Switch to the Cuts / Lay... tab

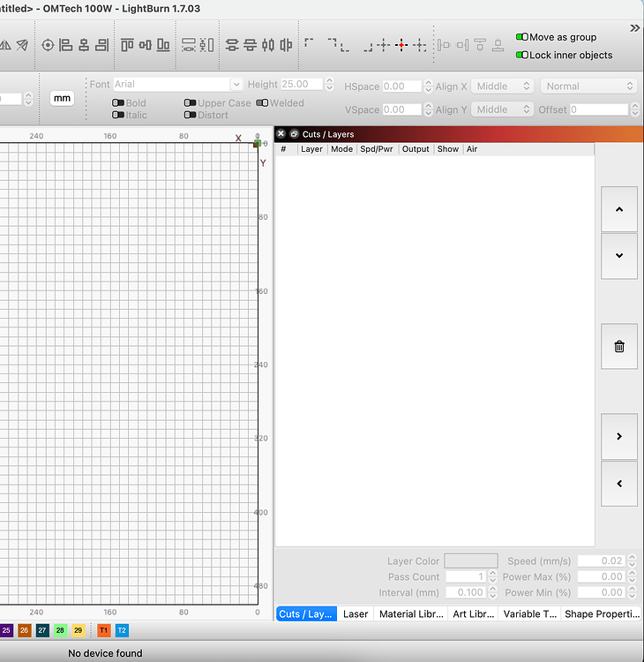(x=306, y=613)
